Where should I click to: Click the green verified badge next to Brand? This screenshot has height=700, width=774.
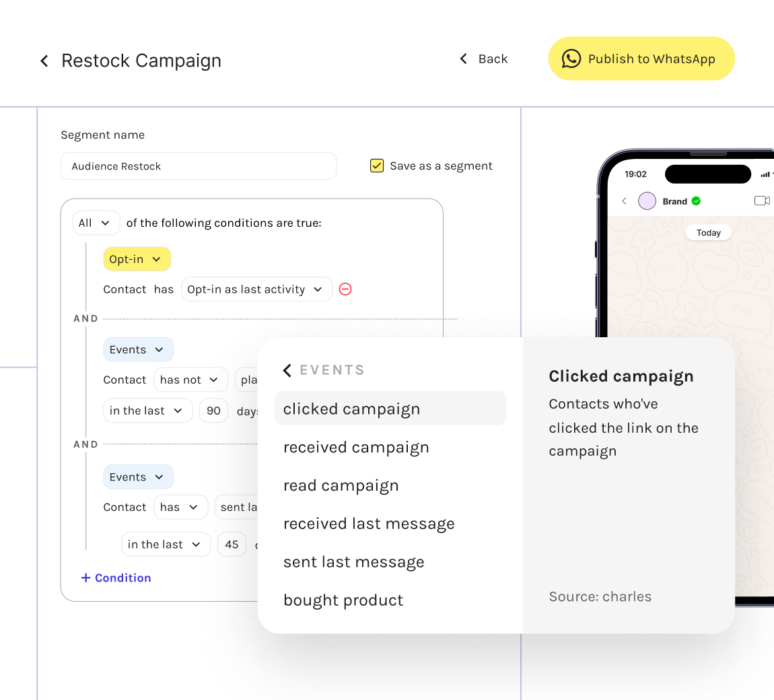[x=696, y=201]
